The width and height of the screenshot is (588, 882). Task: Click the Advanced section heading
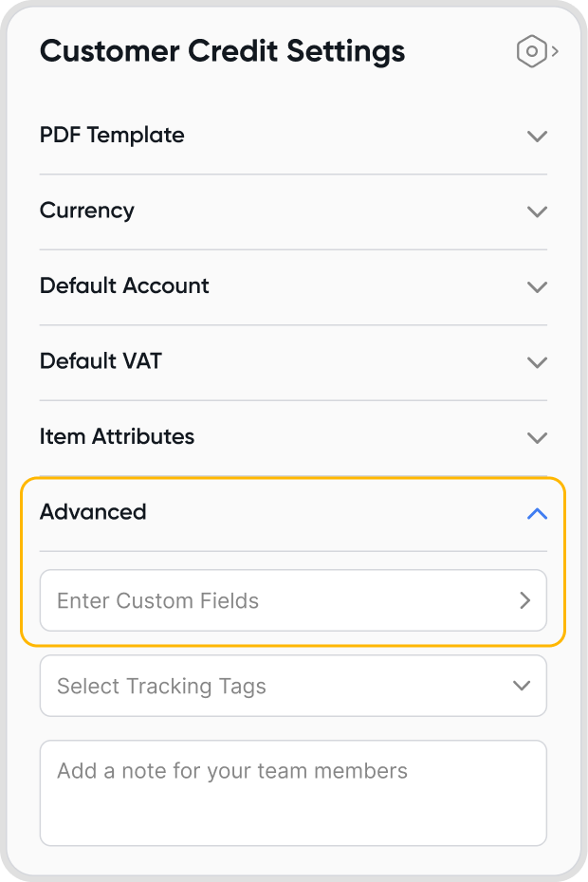(93, 512)
